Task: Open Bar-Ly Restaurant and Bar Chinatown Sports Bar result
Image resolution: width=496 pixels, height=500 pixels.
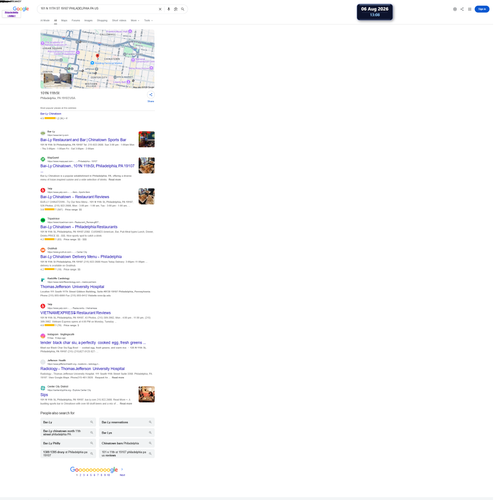Action: tap(83, 140)
